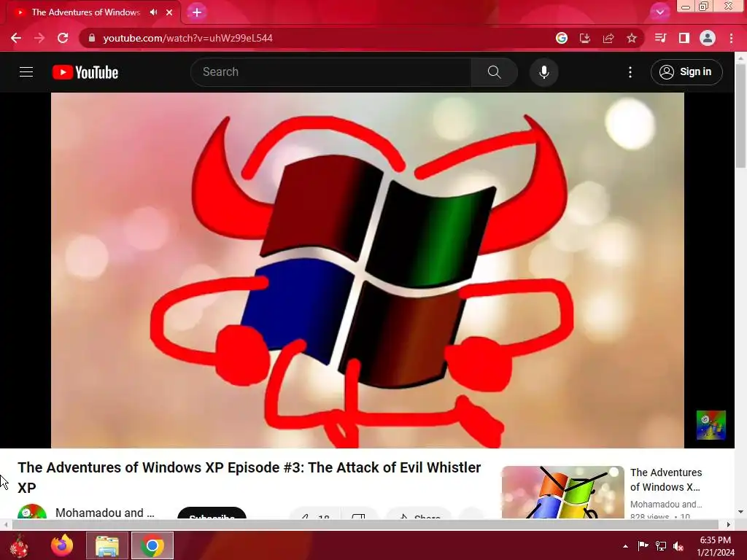Click the horizontal scrollbar right arrow

[729, 524]
